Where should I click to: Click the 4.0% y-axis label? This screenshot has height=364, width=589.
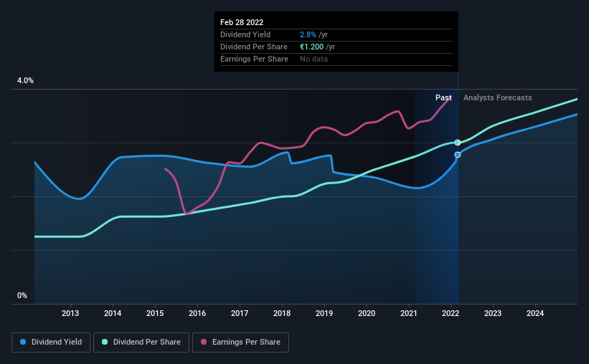(x=25, y=81)
